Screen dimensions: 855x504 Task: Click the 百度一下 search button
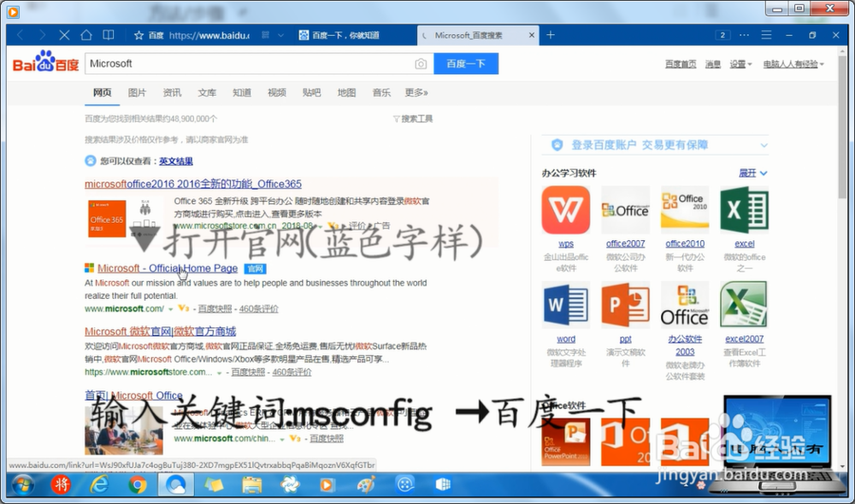click(x=466, y=63)
